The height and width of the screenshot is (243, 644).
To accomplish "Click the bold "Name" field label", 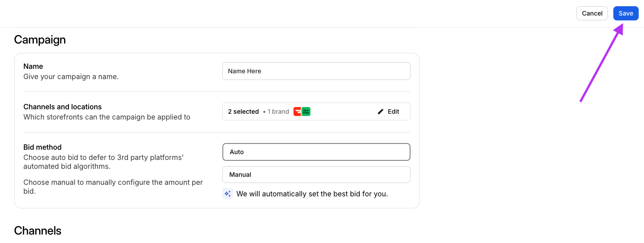I will point(33,66).
